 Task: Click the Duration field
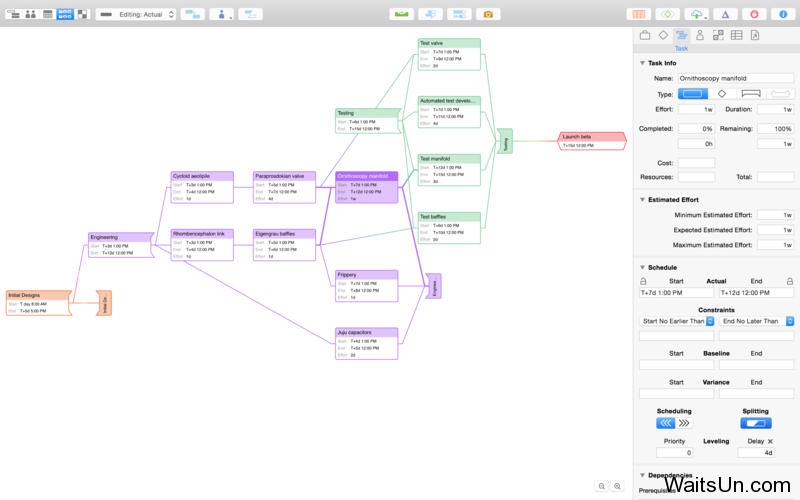click(776, 109)
